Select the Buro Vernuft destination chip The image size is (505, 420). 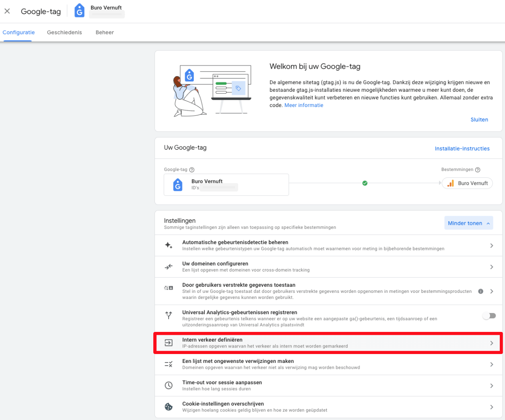tap(468, 183)
